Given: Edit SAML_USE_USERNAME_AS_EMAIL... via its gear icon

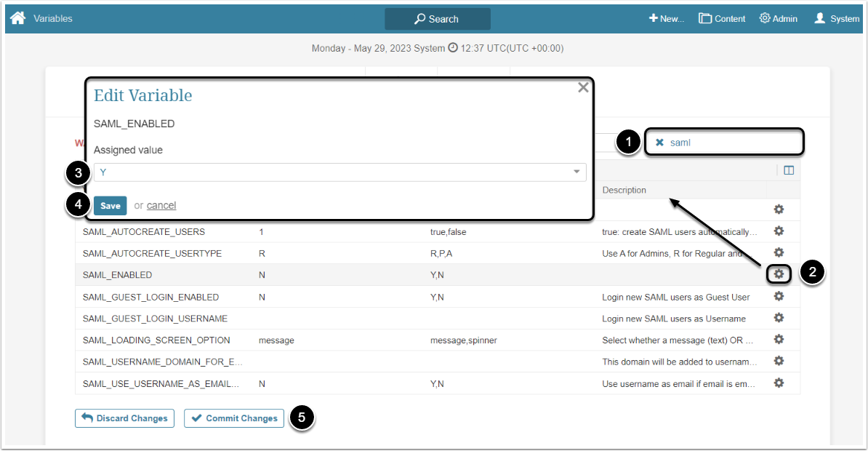Looking at the screenshot, I should 779,383.
